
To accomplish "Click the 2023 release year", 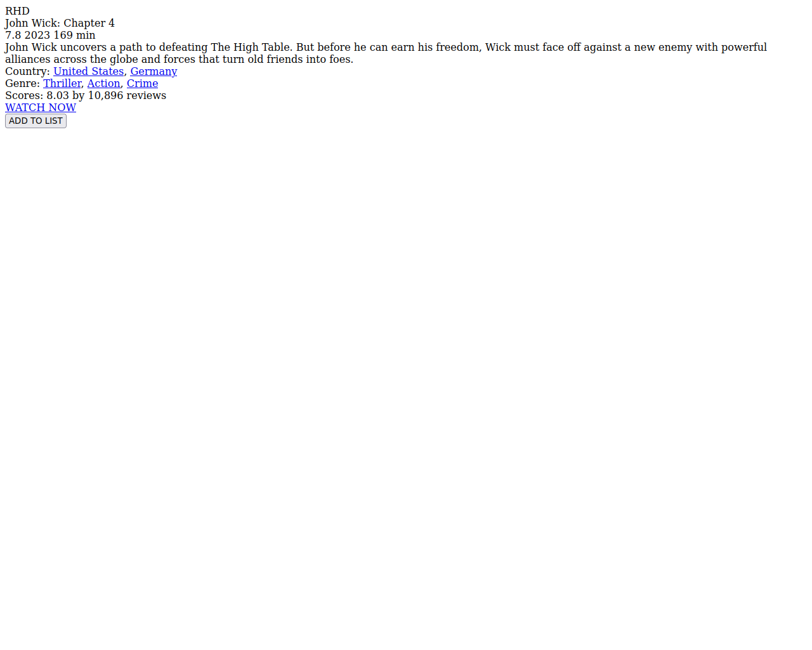I will tap(37, 36).
